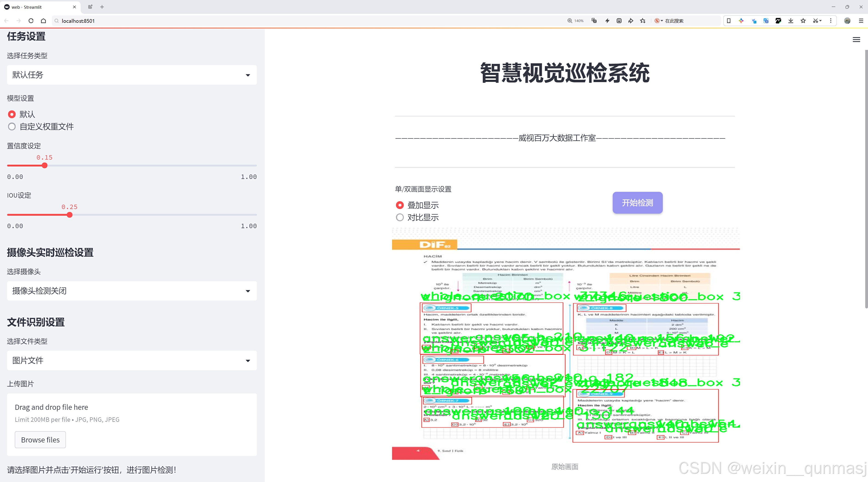Click the translate page icon in address bar
The image size is (868, 482).
[594, 20]
